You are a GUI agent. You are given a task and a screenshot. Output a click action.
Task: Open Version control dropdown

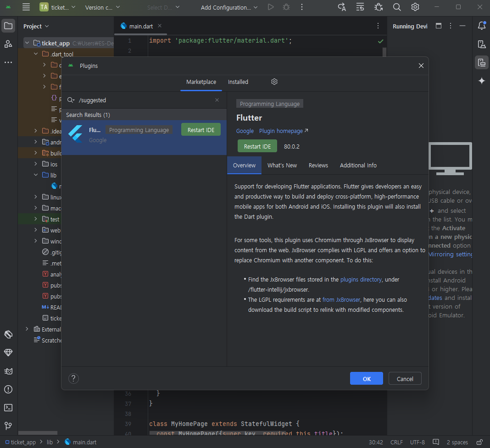pos(102,7)
